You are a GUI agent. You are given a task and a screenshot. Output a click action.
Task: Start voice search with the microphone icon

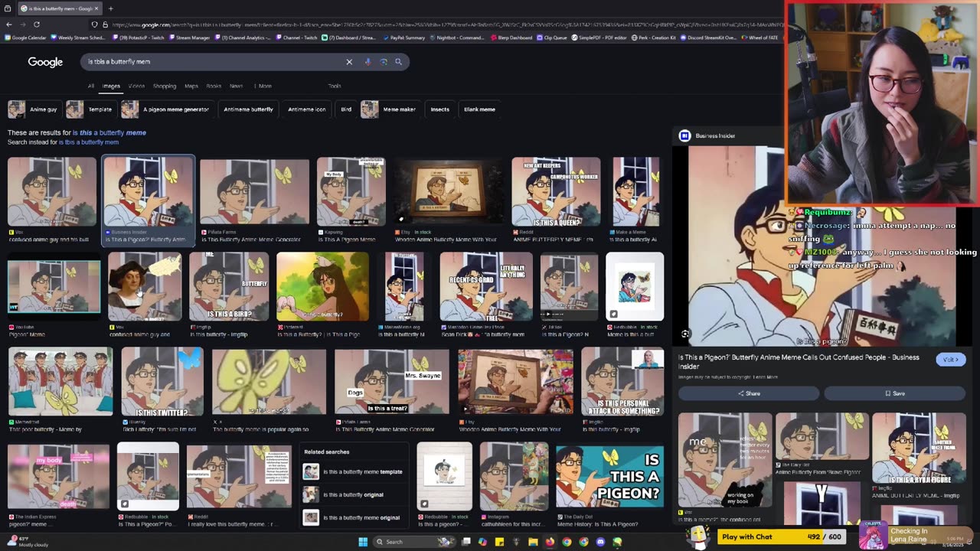(x=368, y=62)
